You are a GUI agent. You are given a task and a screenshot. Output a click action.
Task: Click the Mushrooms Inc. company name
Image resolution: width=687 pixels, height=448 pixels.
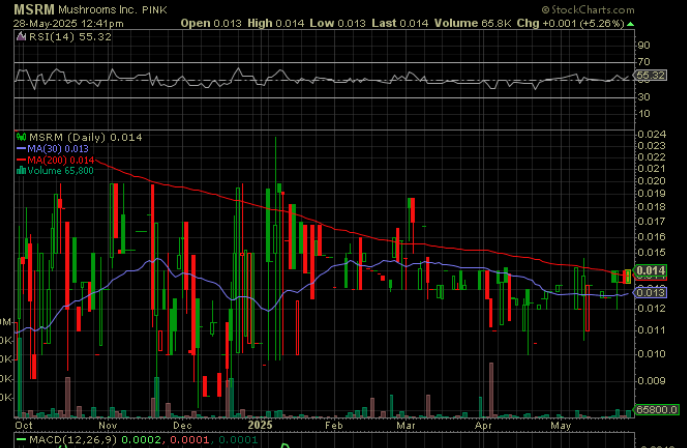(x=96, y=10)
